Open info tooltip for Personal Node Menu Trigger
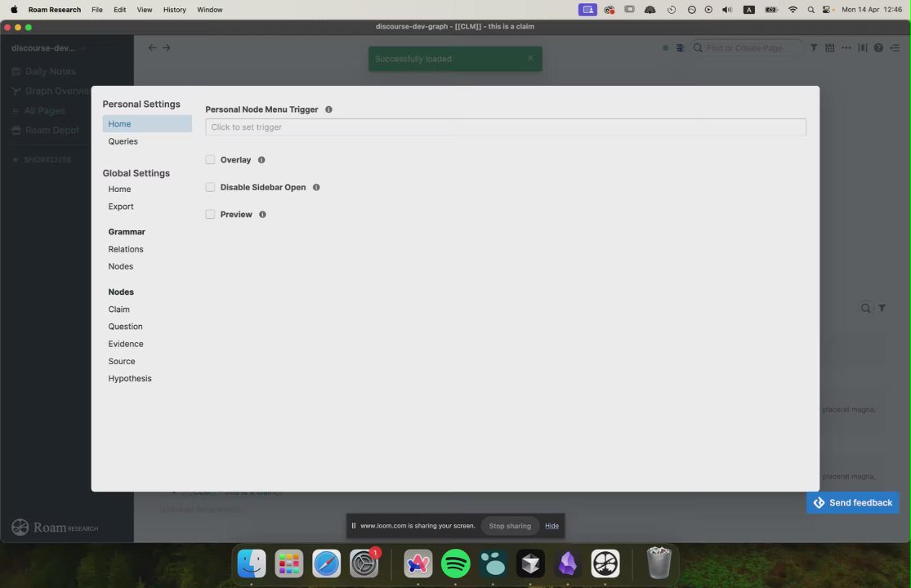Image resolution: width=911 pixels, height=588 pixels. click(328, 109)
